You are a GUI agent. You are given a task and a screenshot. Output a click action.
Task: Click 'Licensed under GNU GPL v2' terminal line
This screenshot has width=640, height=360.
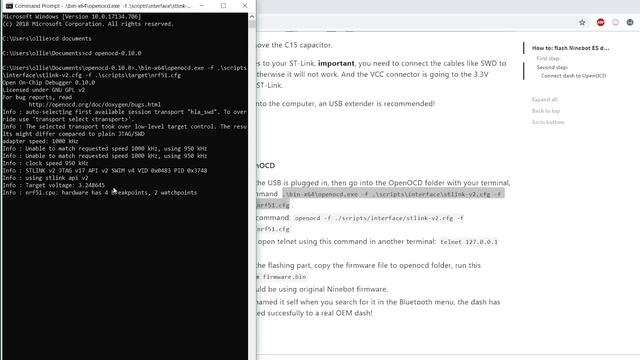point(44,90)
